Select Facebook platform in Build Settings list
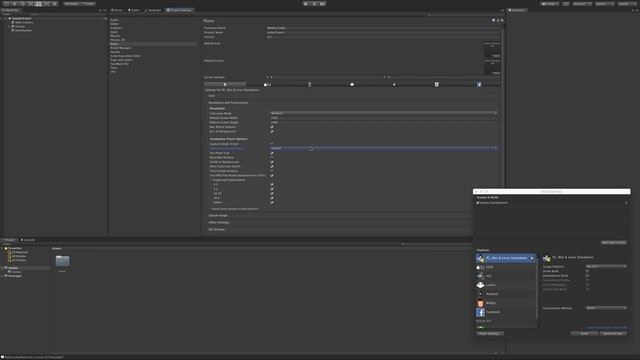Screen dimensions: 640x360 (x=506, y=312)
